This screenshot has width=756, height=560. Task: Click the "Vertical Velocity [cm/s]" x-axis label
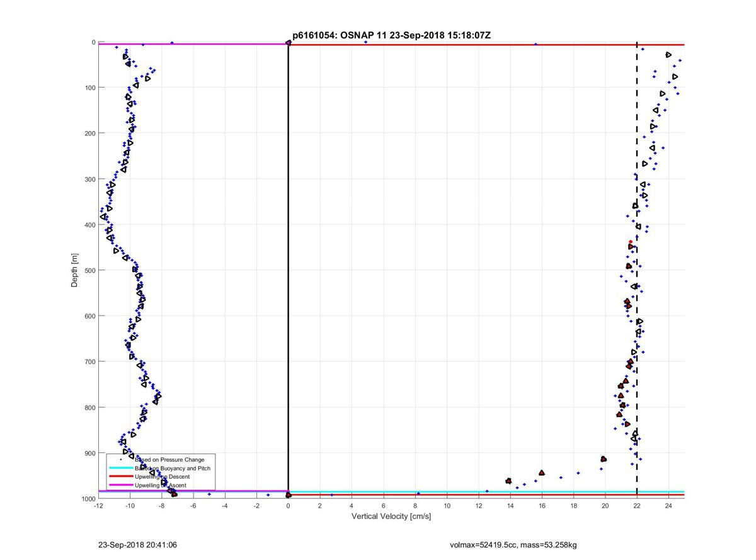pos(391,517)
